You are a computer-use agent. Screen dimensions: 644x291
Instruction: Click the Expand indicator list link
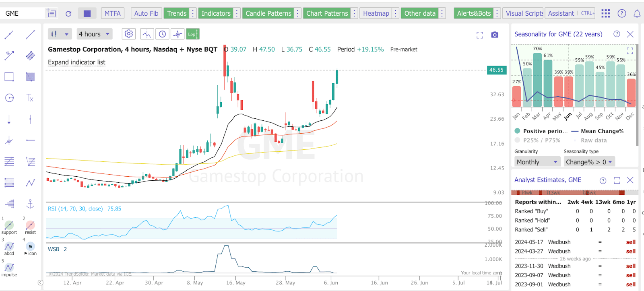(x=76, y=62)
